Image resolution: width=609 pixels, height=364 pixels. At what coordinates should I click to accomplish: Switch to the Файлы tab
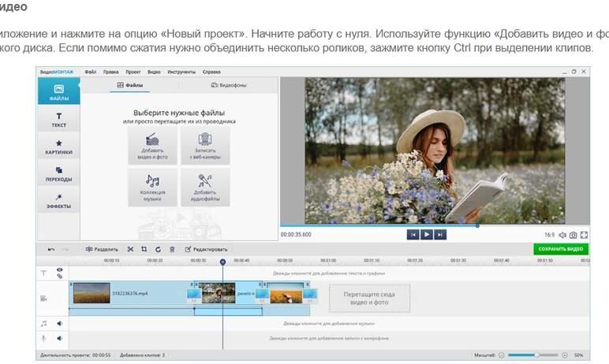click(130, 85)
